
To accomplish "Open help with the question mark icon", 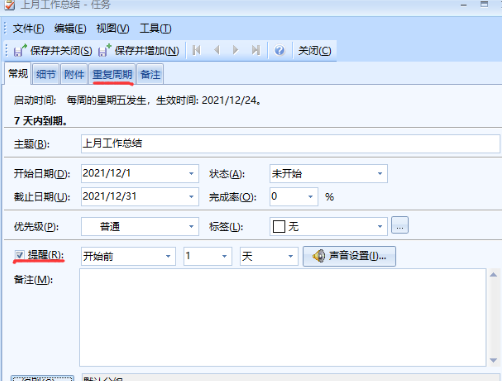I will (279, 50).
